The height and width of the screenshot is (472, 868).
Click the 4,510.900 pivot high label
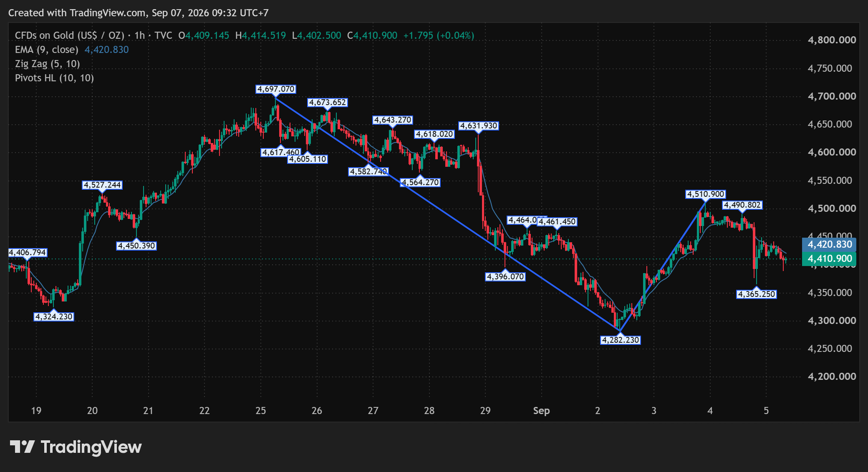point(706,194)
